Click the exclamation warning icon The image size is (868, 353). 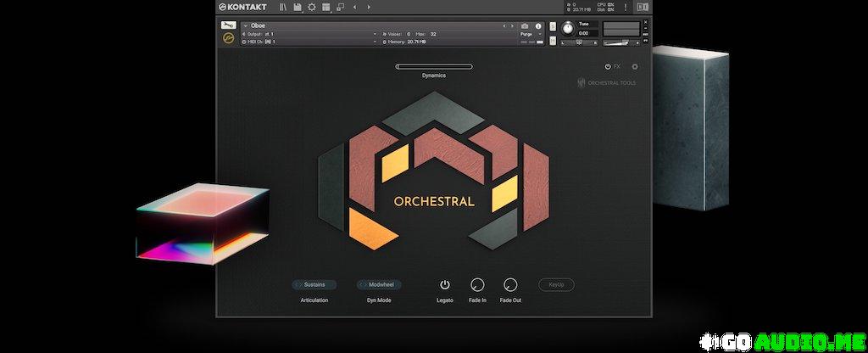click(626, 7)
